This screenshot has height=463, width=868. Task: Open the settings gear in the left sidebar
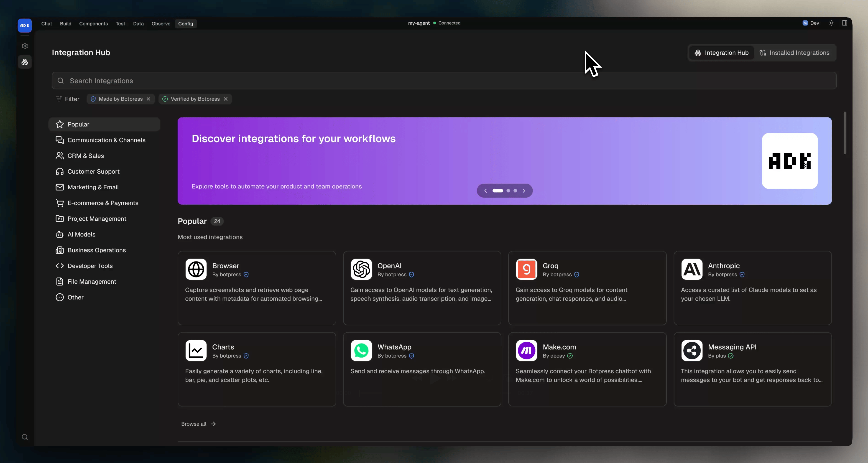(x=25, y=46)
